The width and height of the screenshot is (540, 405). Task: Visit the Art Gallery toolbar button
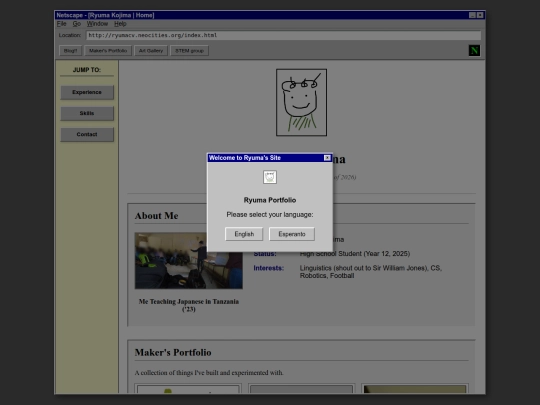tap(151, 51)
